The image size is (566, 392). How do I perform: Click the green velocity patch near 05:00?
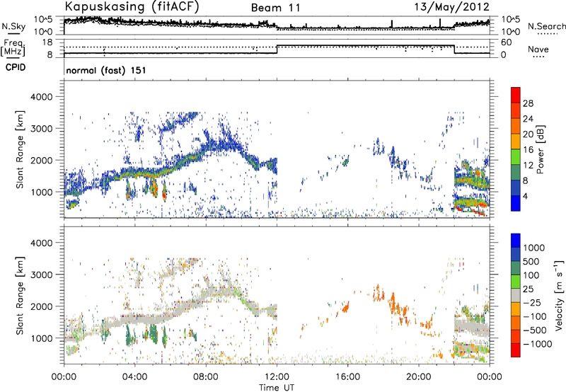pos(153,335)
